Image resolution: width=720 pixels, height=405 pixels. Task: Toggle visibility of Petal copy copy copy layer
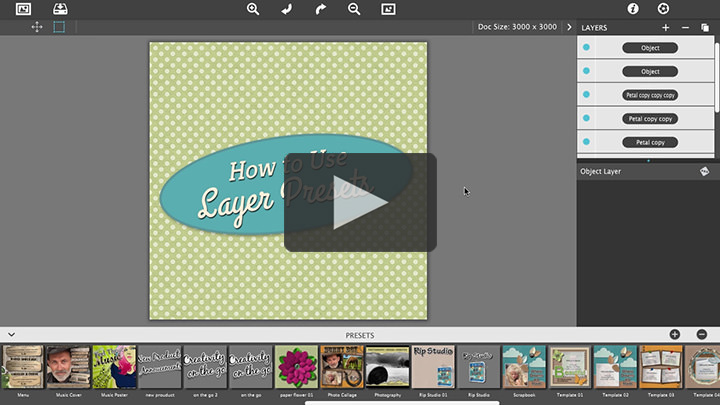click(x=586, y=95)
